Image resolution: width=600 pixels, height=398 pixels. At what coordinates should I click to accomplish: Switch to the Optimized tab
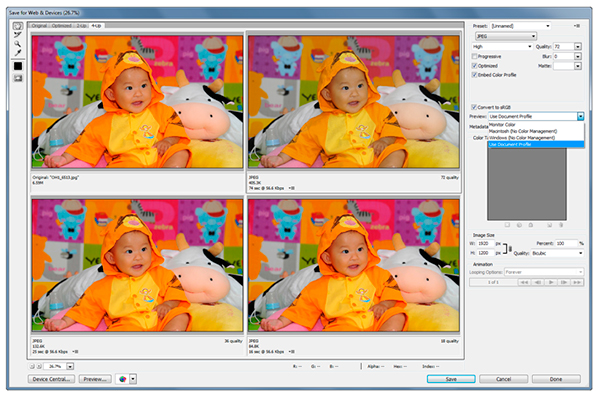pos(62,26)
